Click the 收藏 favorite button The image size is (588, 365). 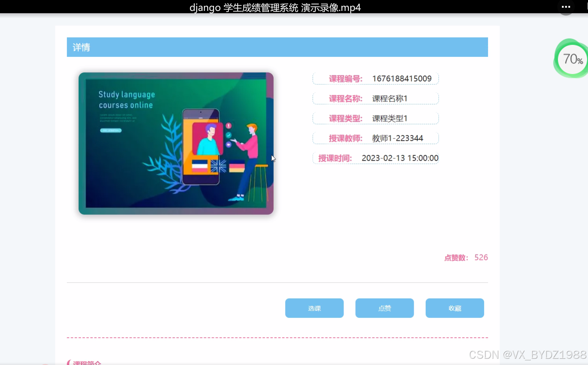[455, 308]
